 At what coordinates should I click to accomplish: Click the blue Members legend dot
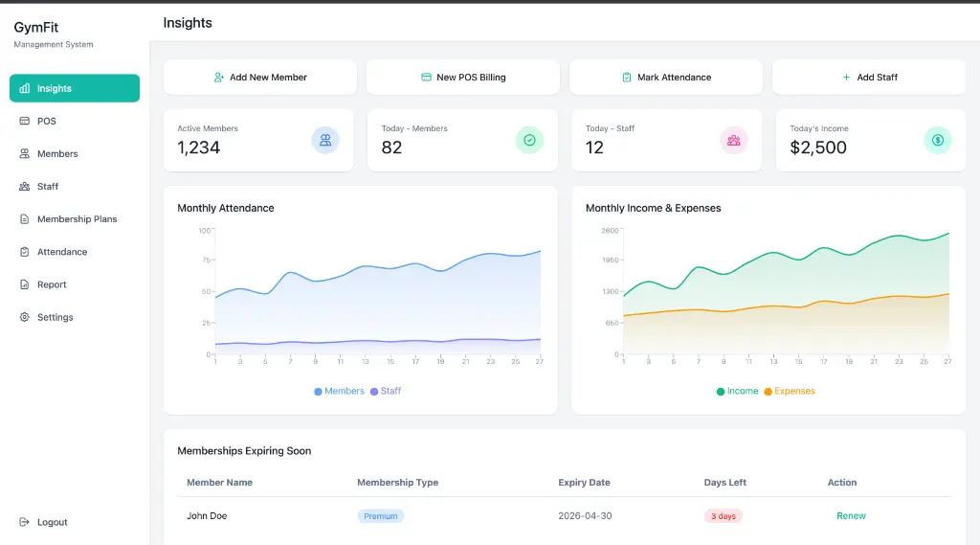pos(318,392)
